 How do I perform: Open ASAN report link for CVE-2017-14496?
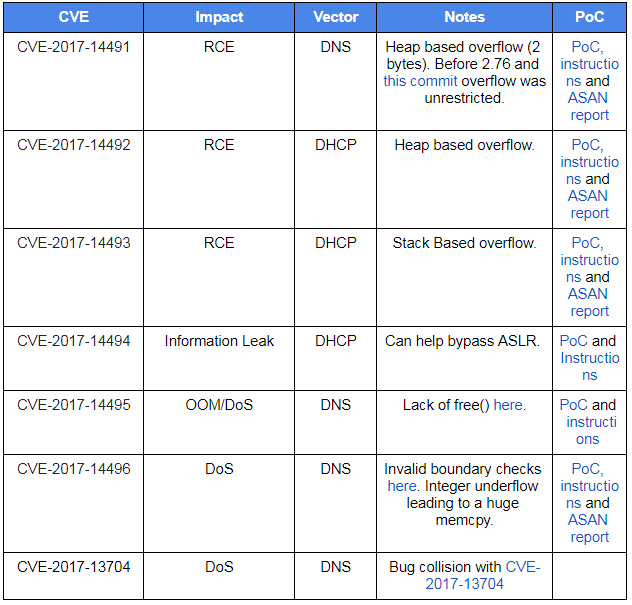point(588,528)
